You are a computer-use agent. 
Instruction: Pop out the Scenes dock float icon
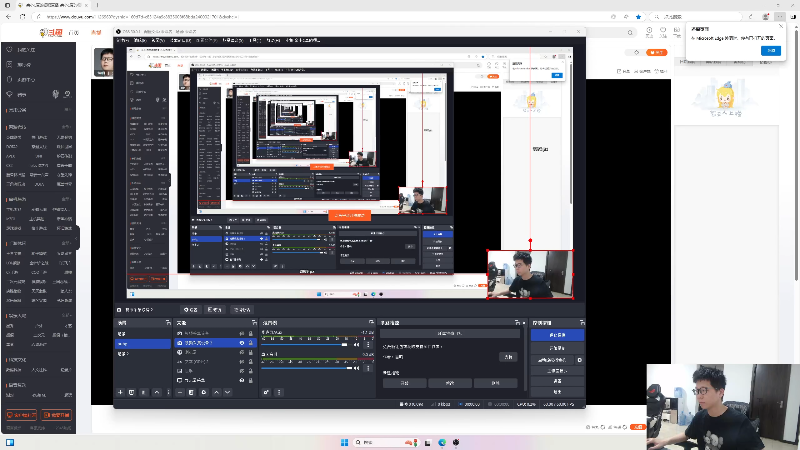click(168, 323)
